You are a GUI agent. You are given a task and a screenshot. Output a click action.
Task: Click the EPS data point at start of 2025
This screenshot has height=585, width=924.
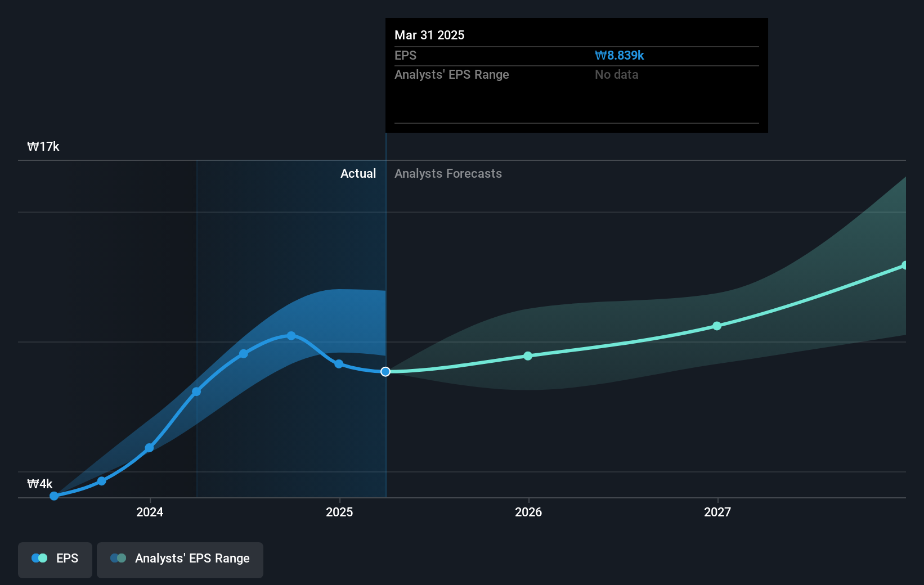coord(339,364)
